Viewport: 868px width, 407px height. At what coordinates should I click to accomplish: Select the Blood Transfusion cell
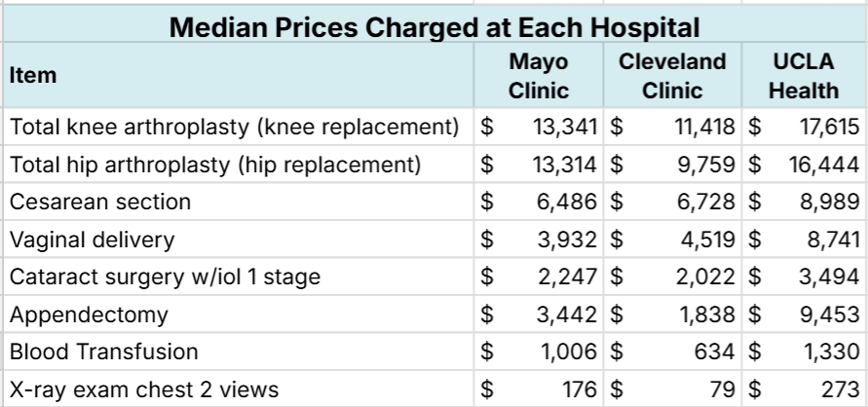[104, 351]
